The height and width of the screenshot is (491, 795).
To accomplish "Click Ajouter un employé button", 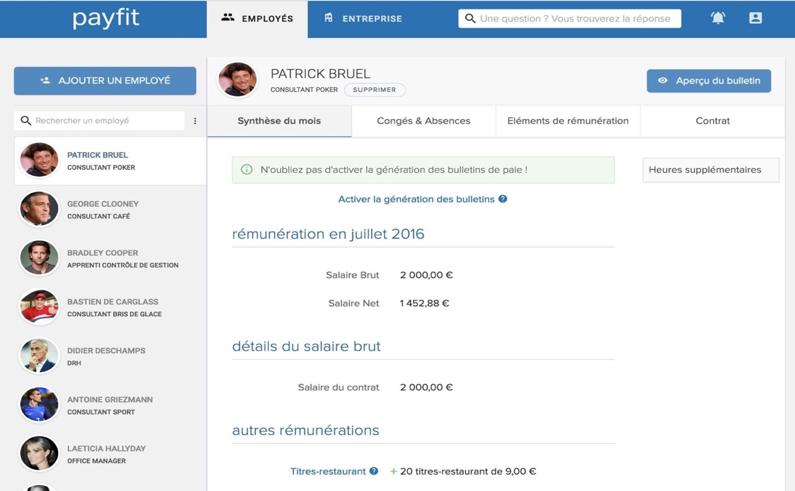I will (105, 81).
